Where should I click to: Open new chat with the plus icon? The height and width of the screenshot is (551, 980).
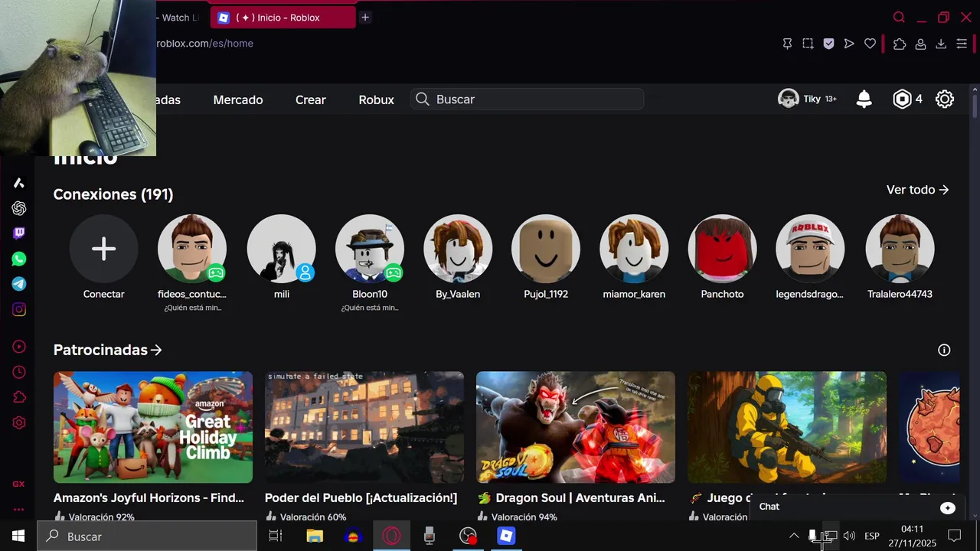[x=948, y=508]
